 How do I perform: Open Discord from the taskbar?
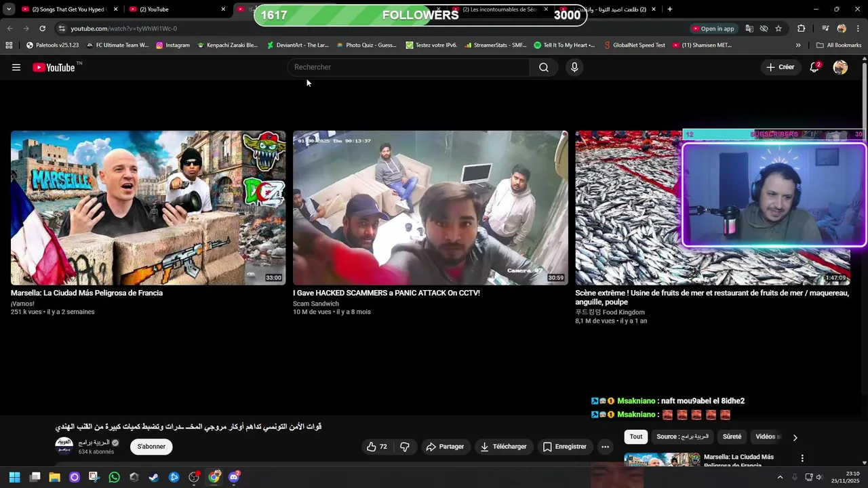coord(234,477)
